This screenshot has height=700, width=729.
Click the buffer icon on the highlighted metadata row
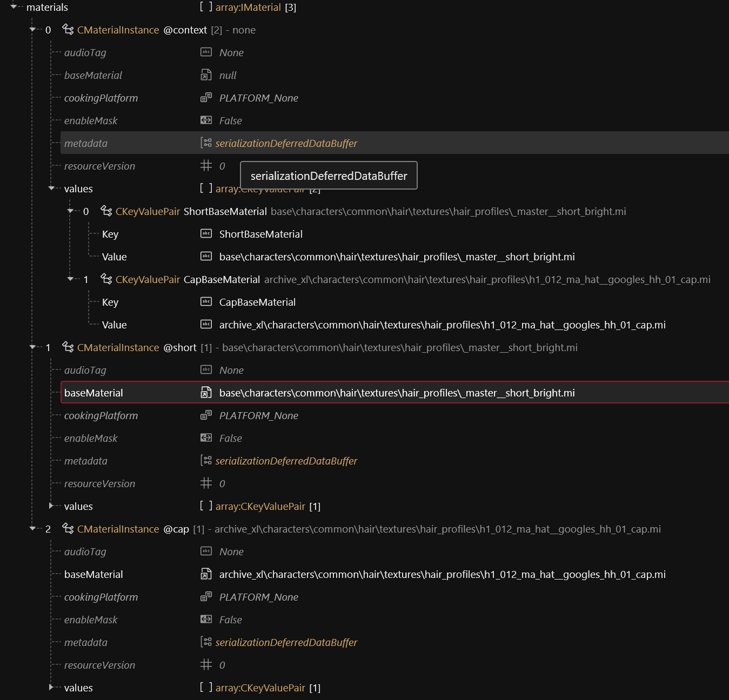206,143
